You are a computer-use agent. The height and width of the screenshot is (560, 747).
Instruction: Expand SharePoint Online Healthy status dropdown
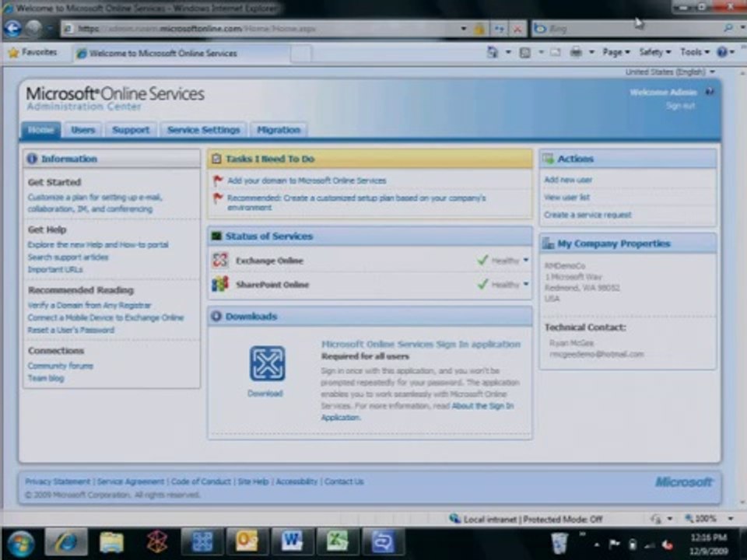(526, 284)
